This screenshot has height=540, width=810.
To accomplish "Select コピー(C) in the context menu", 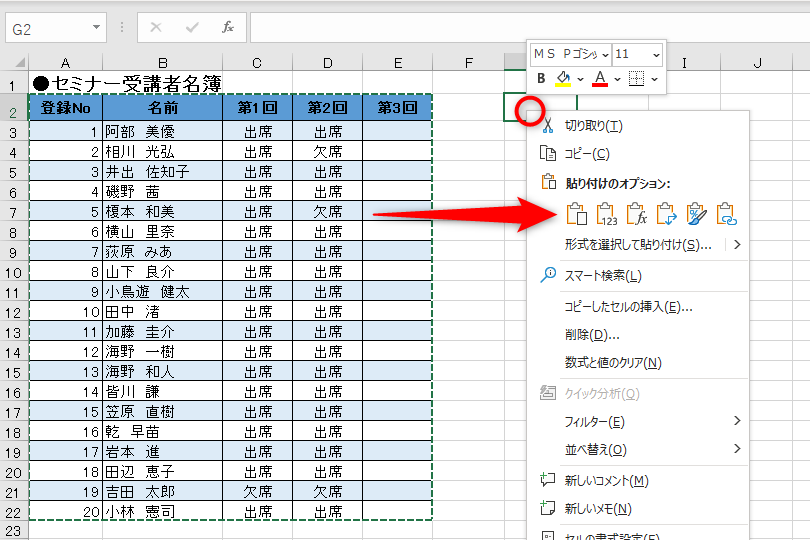I will pyautogui.click(x=586, y=153).
